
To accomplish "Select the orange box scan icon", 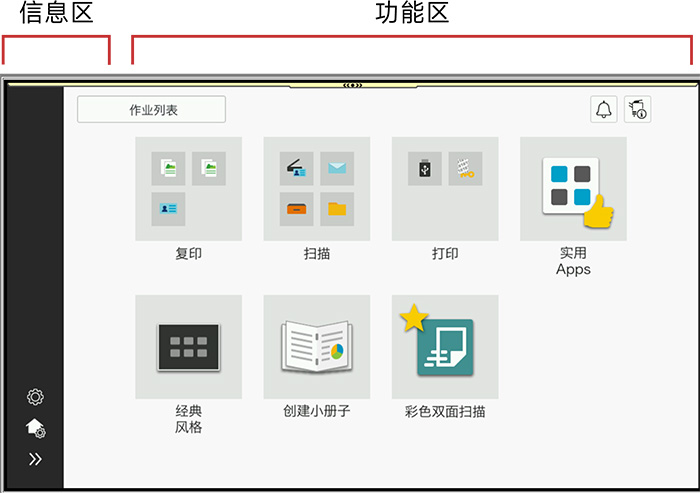I will tap(296, 208).
